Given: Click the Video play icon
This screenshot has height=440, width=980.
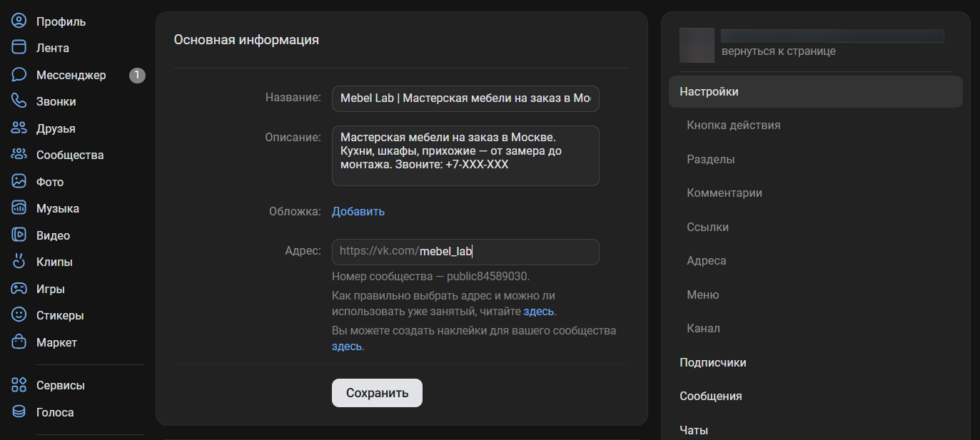Looking at the screenshot, I should pos(19,235).
